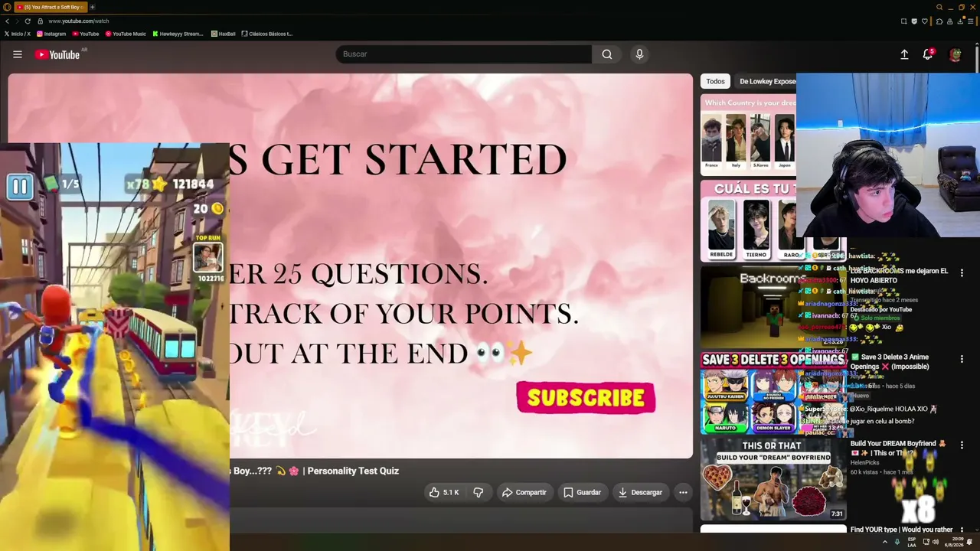Open the Backrooms video thumbnail
Viewport: 980px width, 551px height.
[x=773, y=306]
